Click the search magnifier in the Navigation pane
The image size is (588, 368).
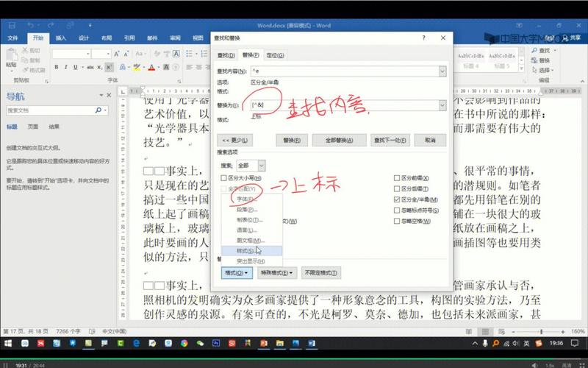pyautogui.click(x=98, y=110)
